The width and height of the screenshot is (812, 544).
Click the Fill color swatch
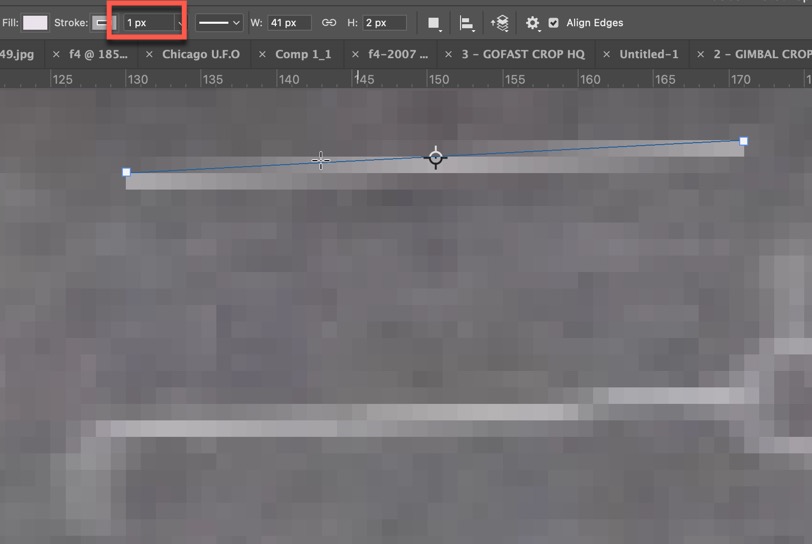(35, 23)
